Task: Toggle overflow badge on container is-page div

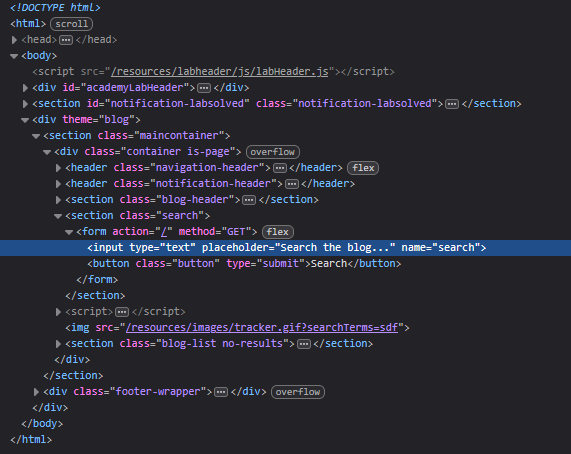Action: [x=273, y=152]
